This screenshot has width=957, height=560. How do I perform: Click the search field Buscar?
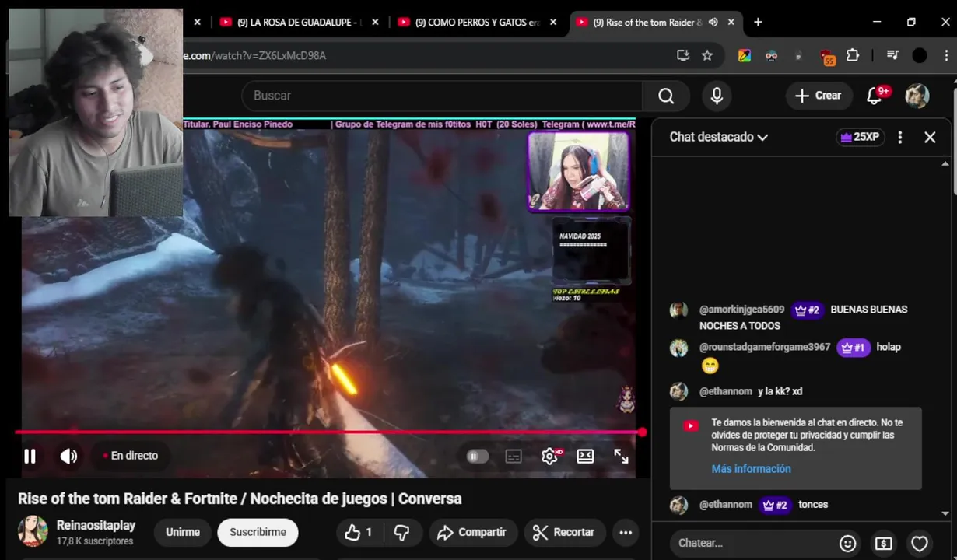pos(442,96)
